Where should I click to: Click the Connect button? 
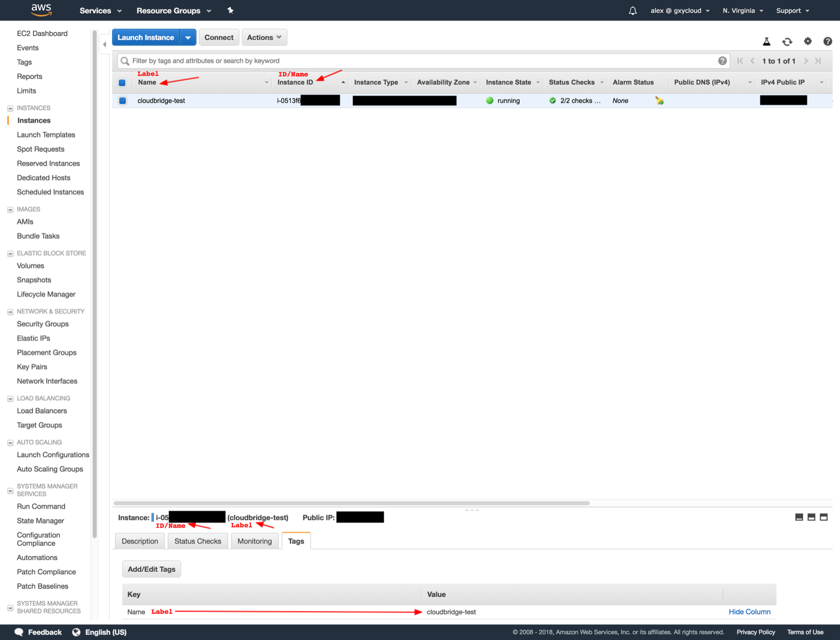(219, 38)
